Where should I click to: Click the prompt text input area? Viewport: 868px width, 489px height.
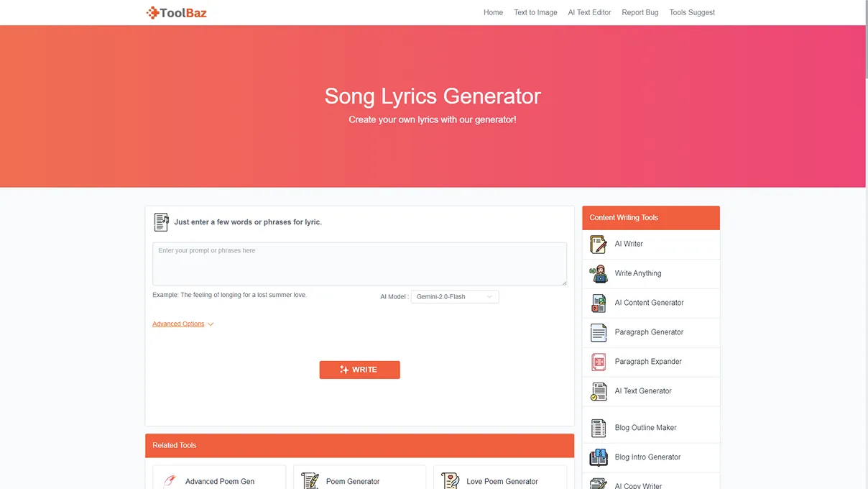pos(359,264)
